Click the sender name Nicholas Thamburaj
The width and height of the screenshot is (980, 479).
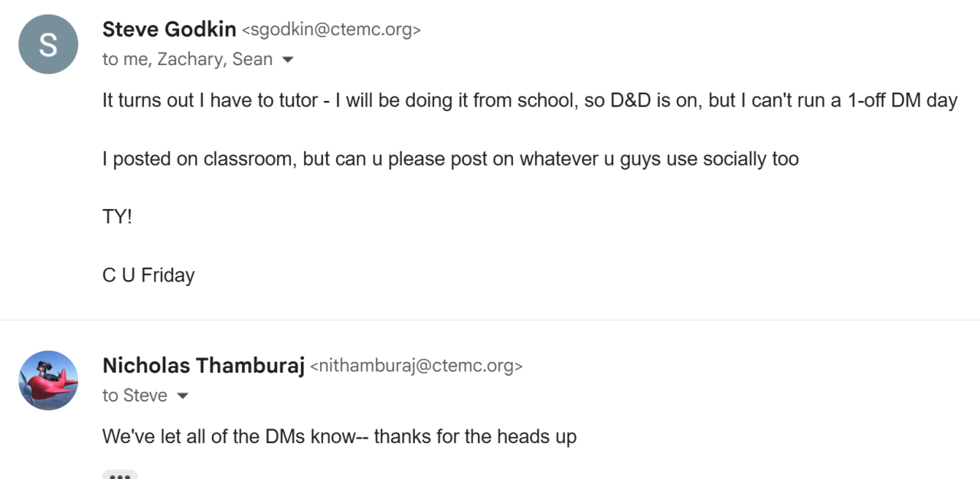pyautogui.click(x=204, y=366)
